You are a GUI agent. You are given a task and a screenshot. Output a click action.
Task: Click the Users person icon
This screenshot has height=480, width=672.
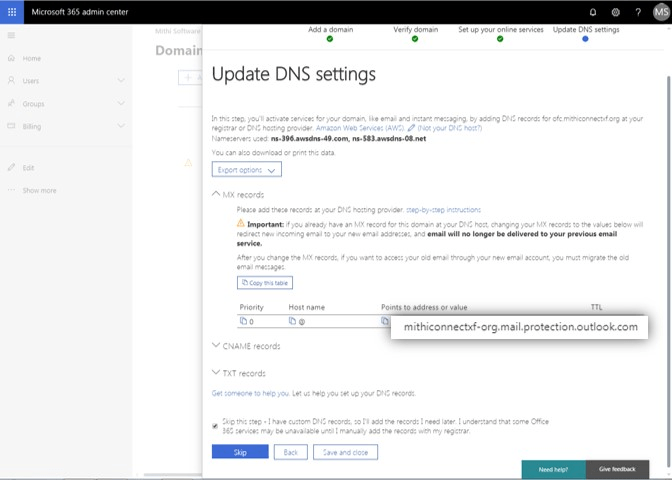click(x=12, y=80)
